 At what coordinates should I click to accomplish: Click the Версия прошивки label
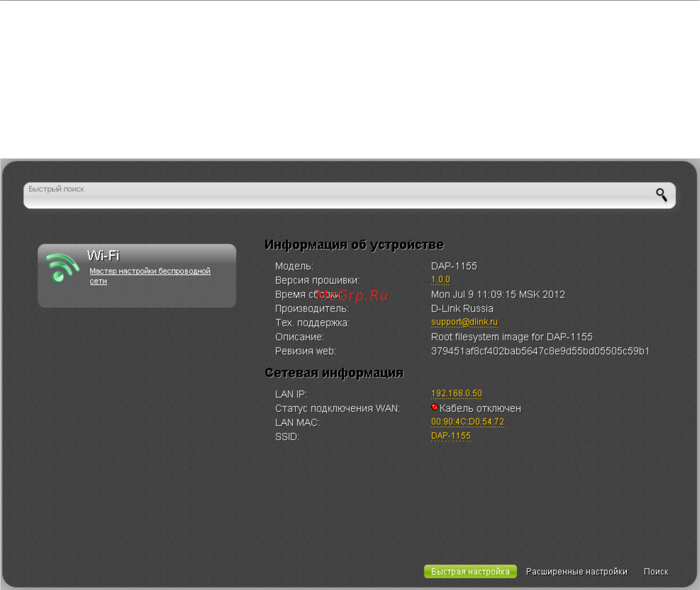(317, 280)
